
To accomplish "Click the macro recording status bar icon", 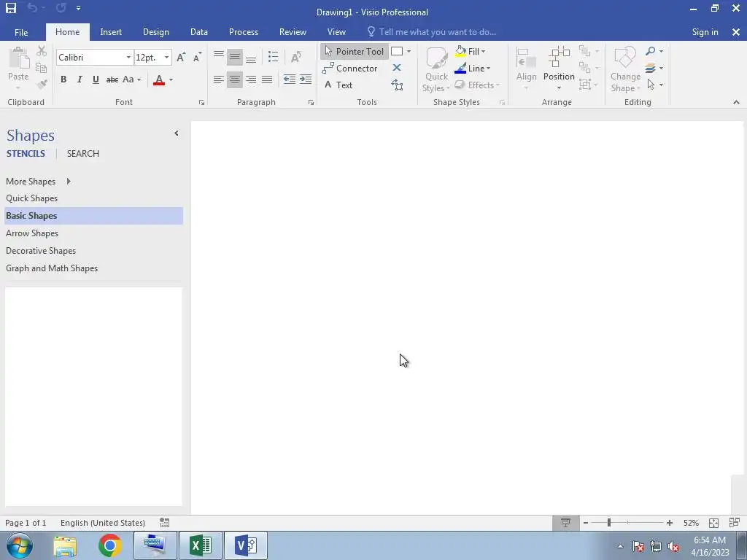I will coord(164,523).
